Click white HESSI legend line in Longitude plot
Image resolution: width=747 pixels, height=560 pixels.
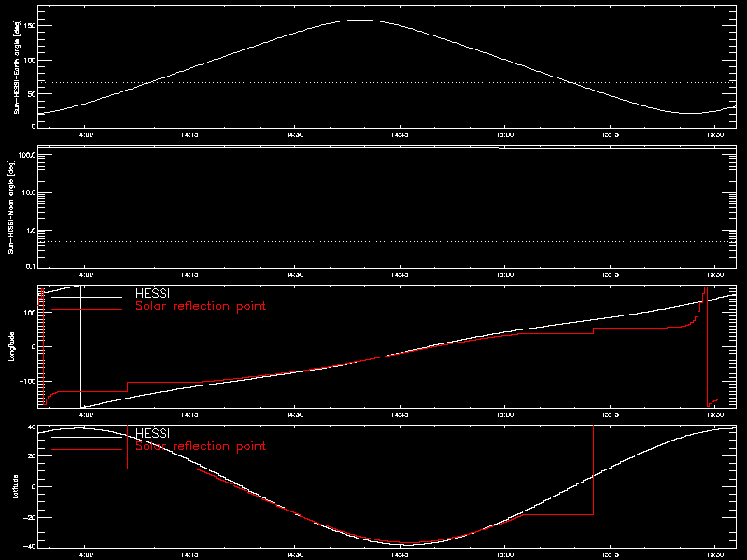87,297
